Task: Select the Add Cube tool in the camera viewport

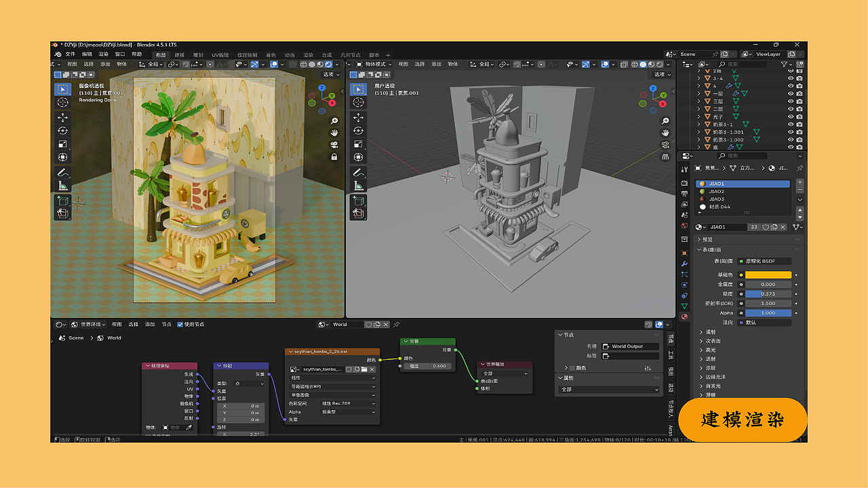Action: tap(62, 201)
